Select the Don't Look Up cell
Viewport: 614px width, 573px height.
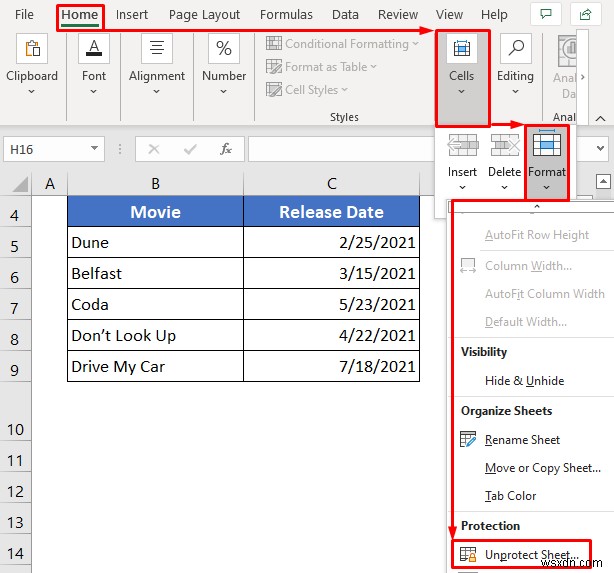point(155,335)
